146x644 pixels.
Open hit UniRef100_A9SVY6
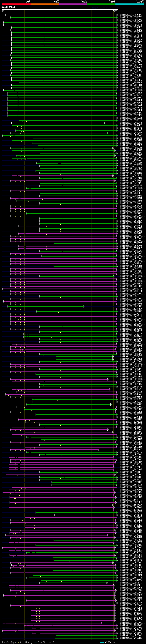(x=131, y=22)
